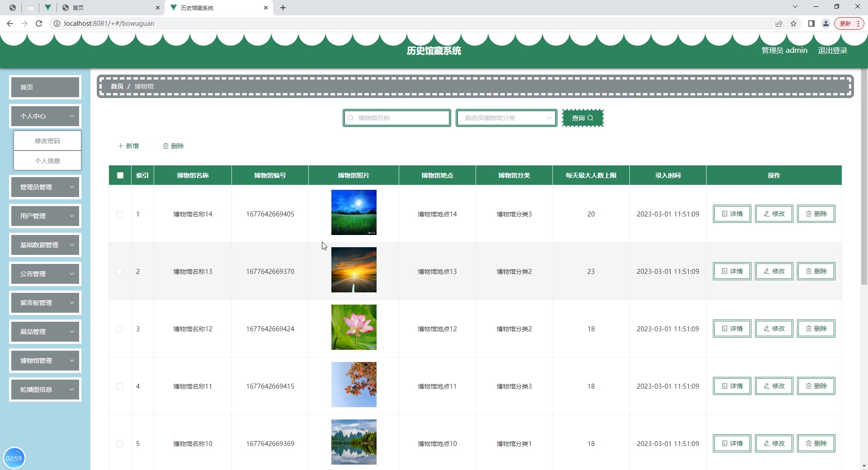Open the 请选择博物馆分类 dropdown
The height and width of the screenshot is (470, 868).
point(506,118)
